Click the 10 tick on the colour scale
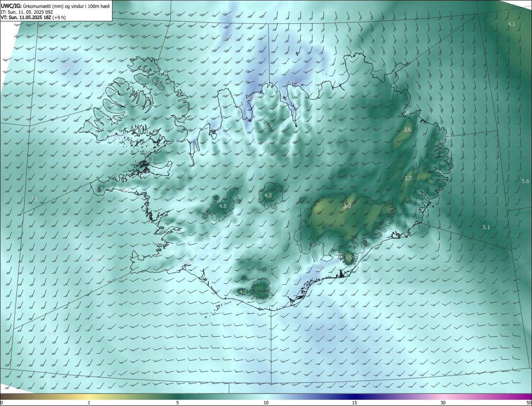This screenshot has width=532, height=406. coord(266,403)
